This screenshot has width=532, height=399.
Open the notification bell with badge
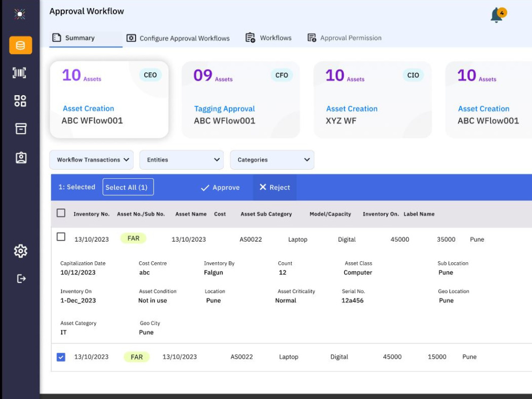[498, 15]
